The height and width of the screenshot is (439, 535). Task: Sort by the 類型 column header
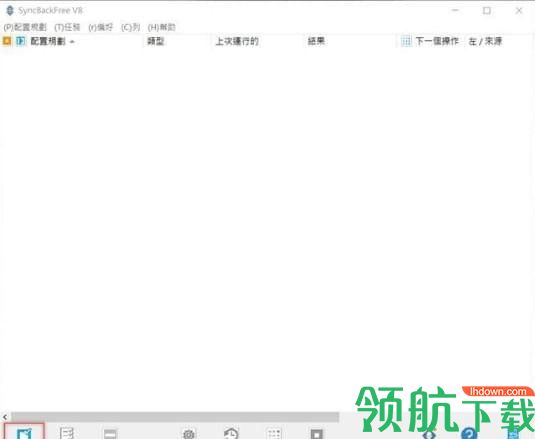pos(156,41)
